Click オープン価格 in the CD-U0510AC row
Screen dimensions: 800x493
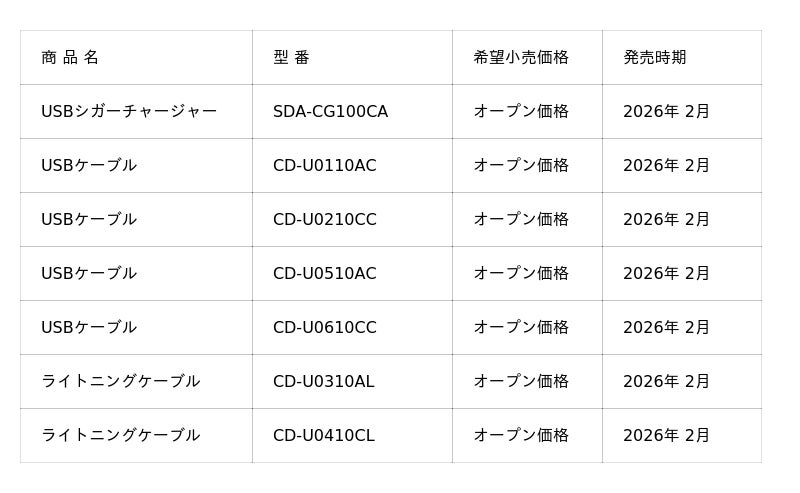coord(521,274)
